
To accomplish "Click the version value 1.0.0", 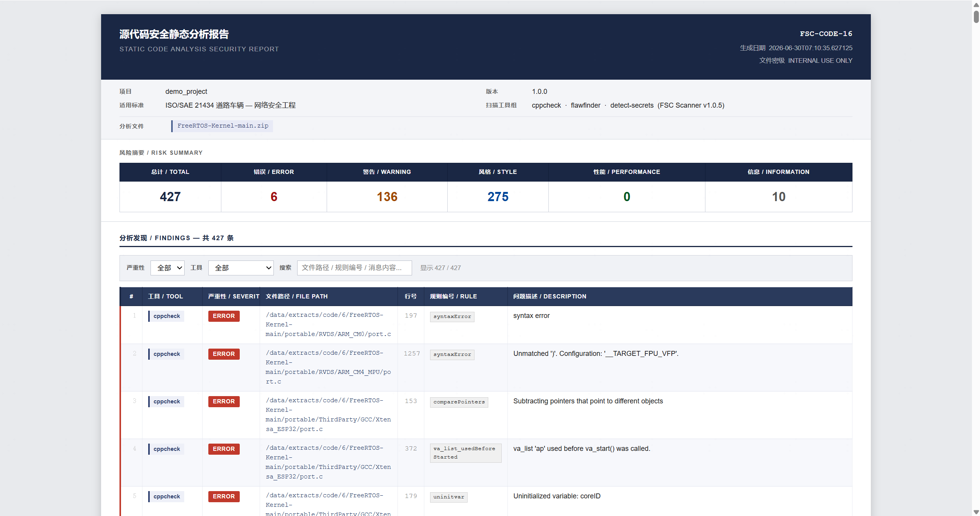I will click(539, 92).
